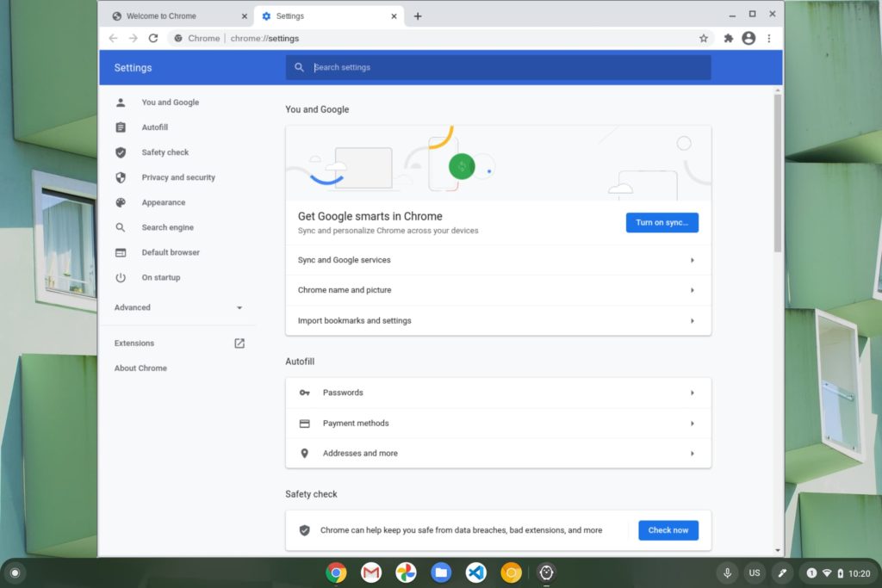This screenshot has height=588, width=882.
Task: Click the Search settings field
Action: point(498,67)
